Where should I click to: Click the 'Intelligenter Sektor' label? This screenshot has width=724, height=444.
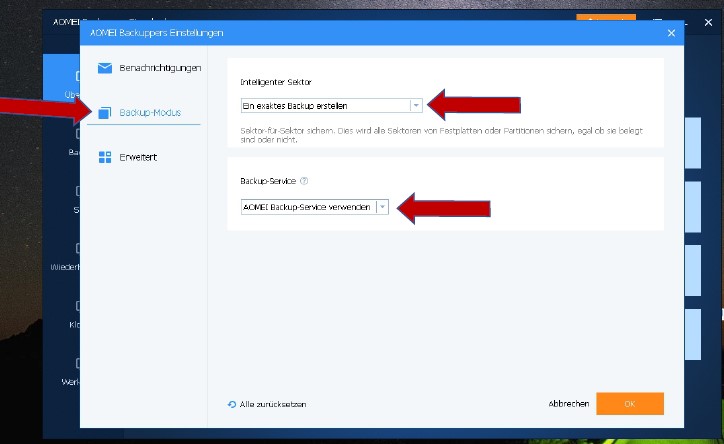point(276,82)
